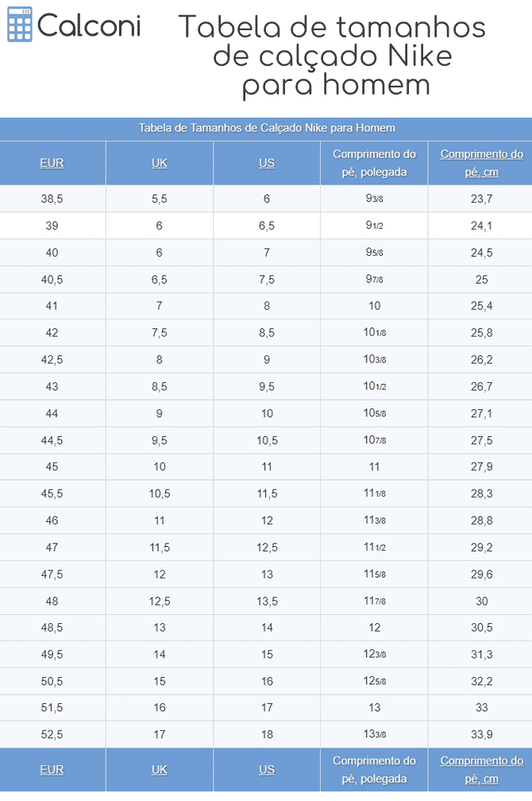Click the Calconi calculator logo icon

pos(19,26)
